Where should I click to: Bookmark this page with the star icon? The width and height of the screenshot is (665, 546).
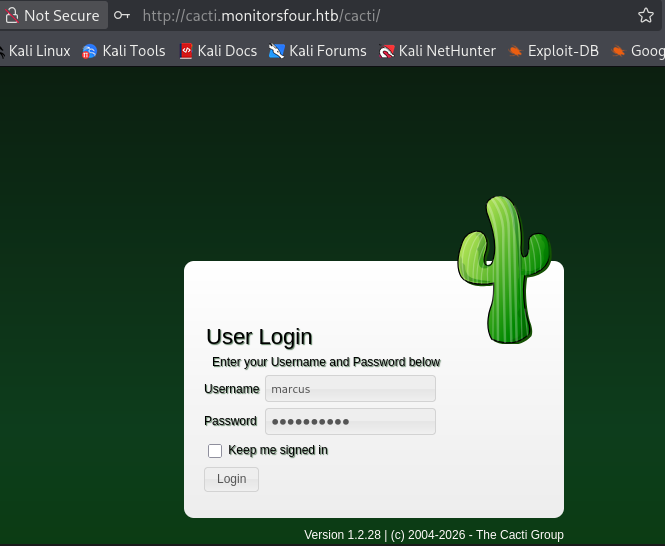645,16
